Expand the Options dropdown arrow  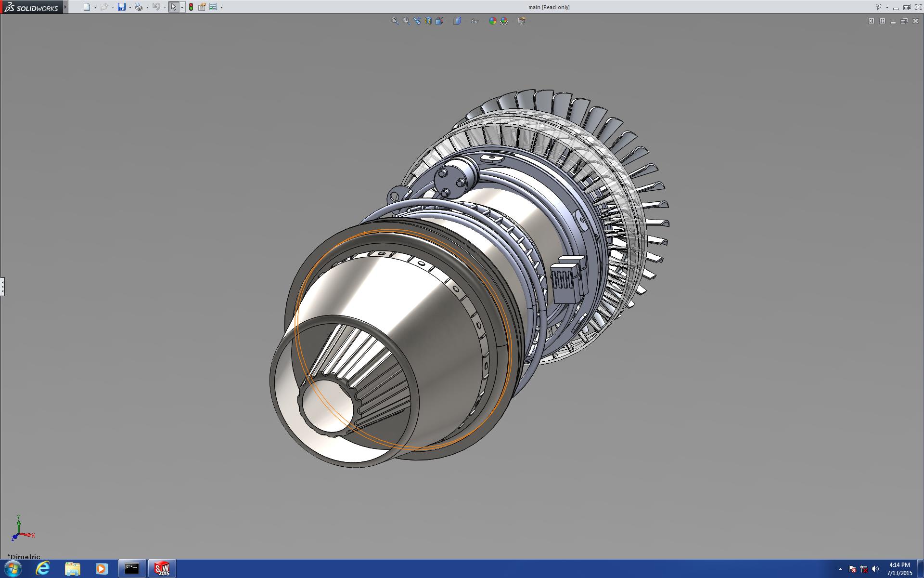coord(221,7)
